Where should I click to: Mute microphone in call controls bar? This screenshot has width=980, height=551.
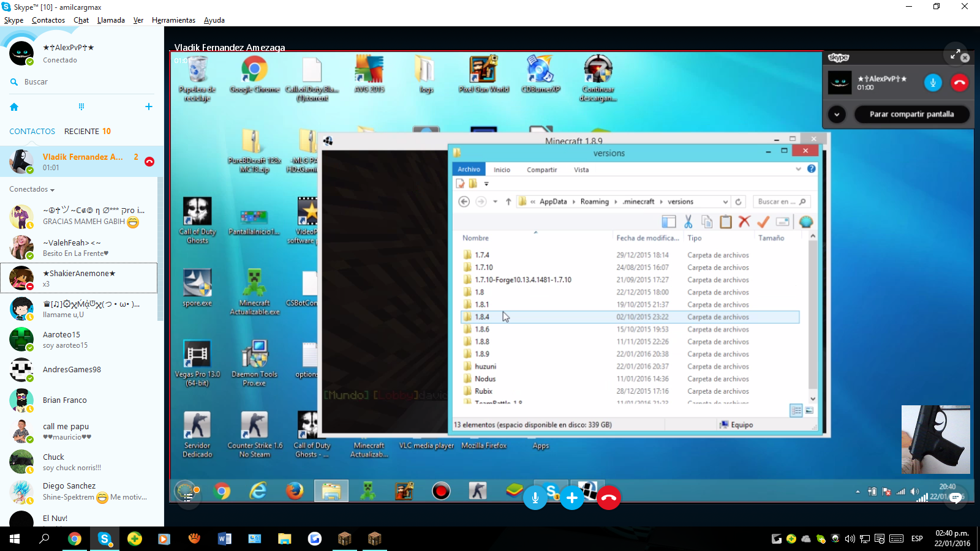pos(535,498)
